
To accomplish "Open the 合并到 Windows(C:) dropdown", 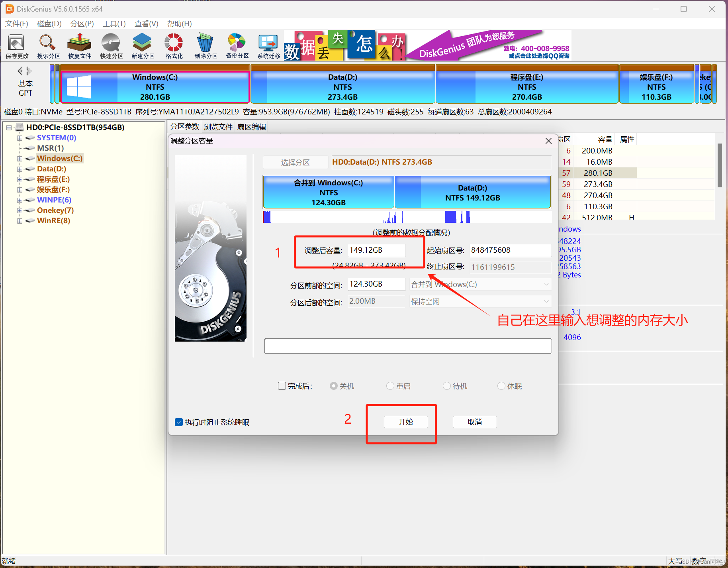I will (x=480, y=284).
